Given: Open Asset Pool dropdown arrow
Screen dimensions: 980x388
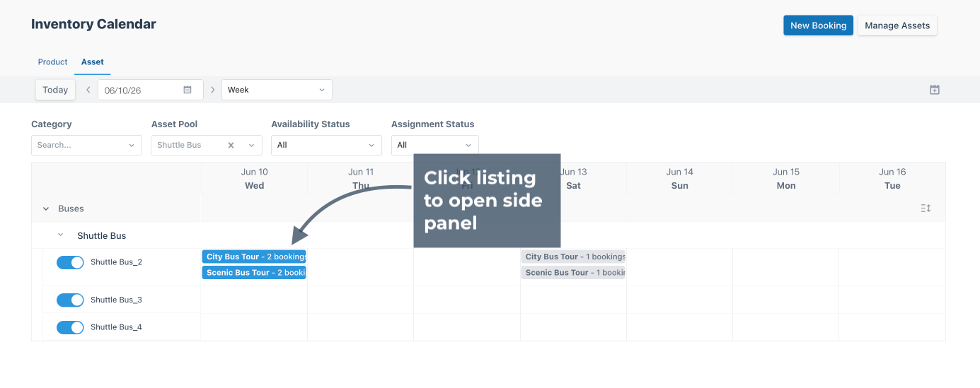Looking at the screenshot, I should tap(251, 145).
